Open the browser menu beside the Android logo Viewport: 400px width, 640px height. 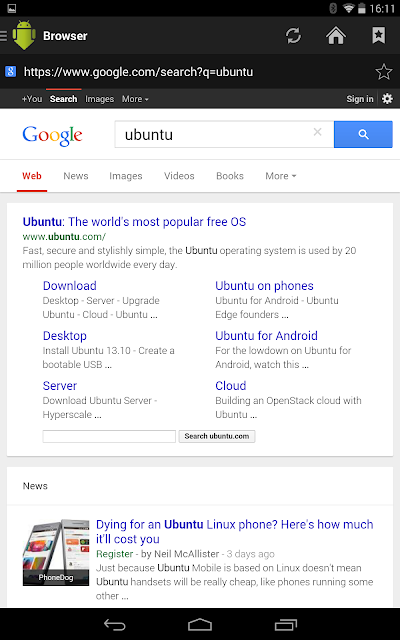click(4, 36)
